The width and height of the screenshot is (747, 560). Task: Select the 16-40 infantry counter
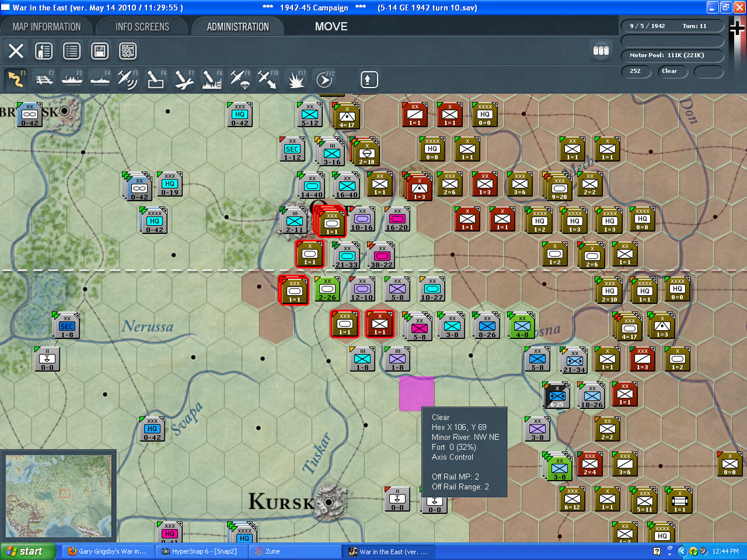click(347, 186)
